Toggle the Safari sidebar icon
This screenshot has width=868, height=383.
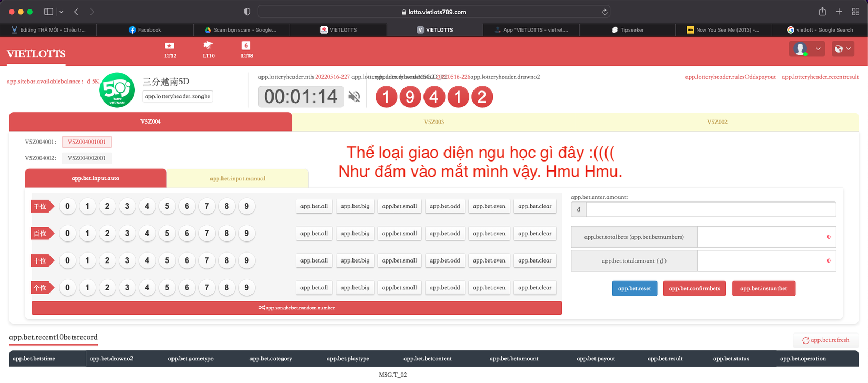(48, 12)
